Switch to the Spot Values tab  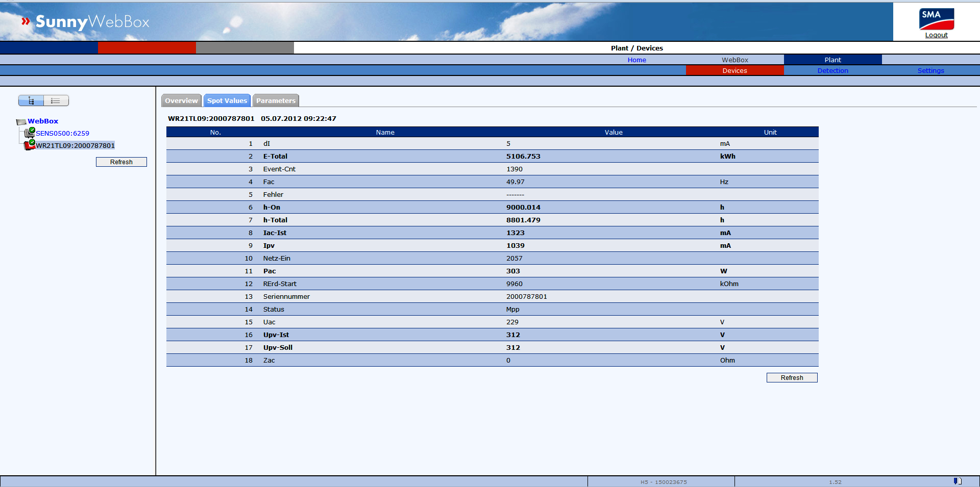227,100
